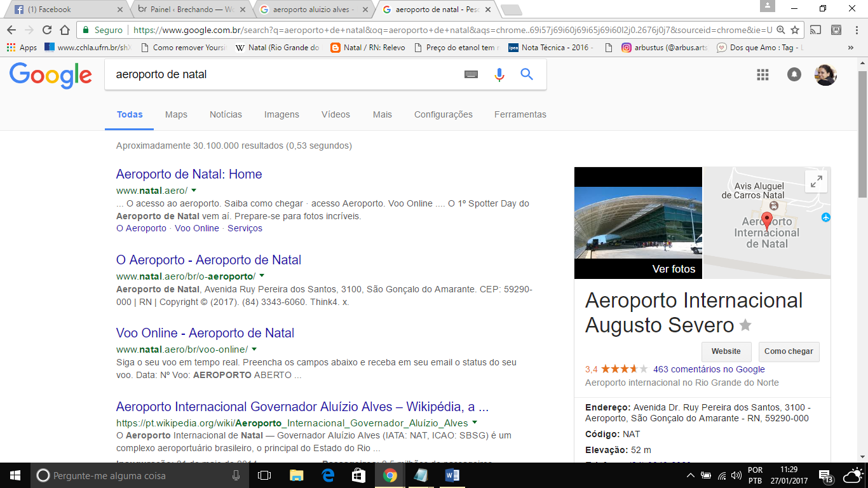Select the Imagens search tab
Image resolution: width=868 pixels, height=488 pixels.
[x=281, y=114]
